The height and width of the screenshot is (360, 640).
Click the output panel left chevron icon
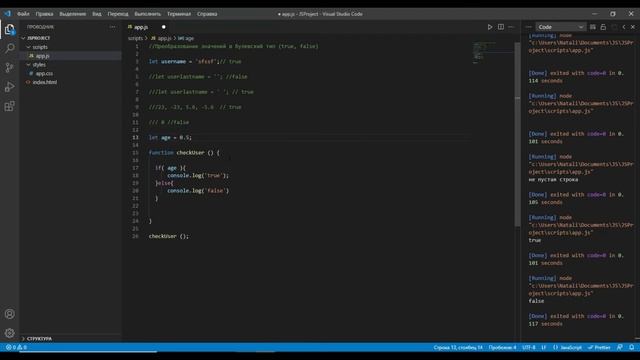[624, 27]
